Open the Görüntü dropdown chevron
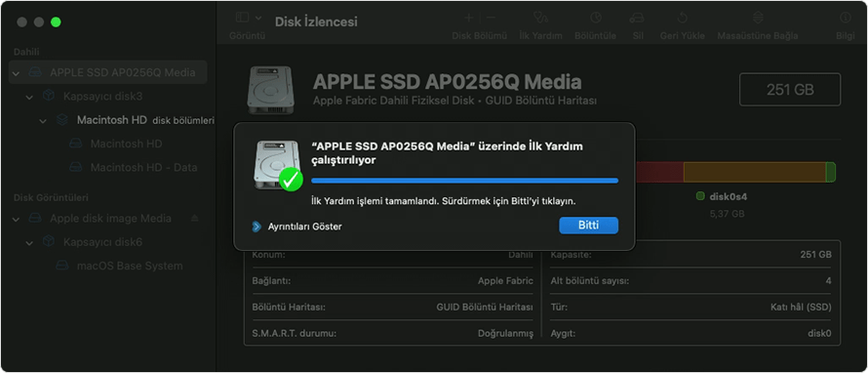 pyautogui.click(x=258, y=18)
